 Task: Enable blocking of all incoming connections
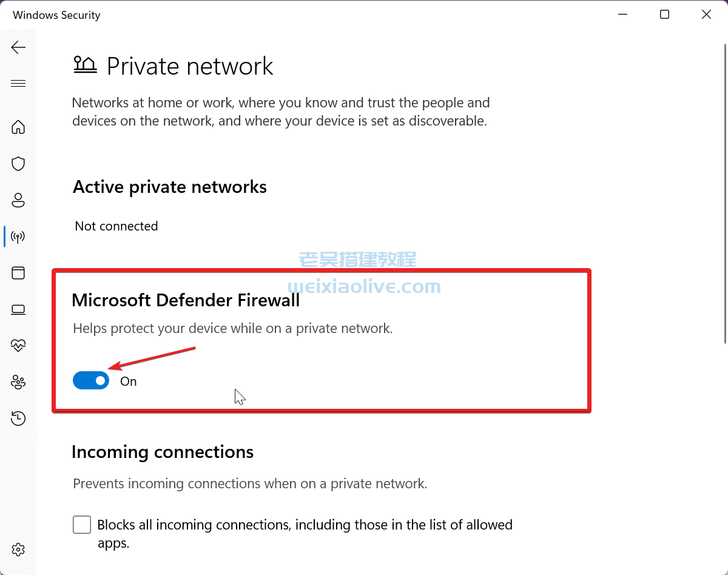point(81,525)
